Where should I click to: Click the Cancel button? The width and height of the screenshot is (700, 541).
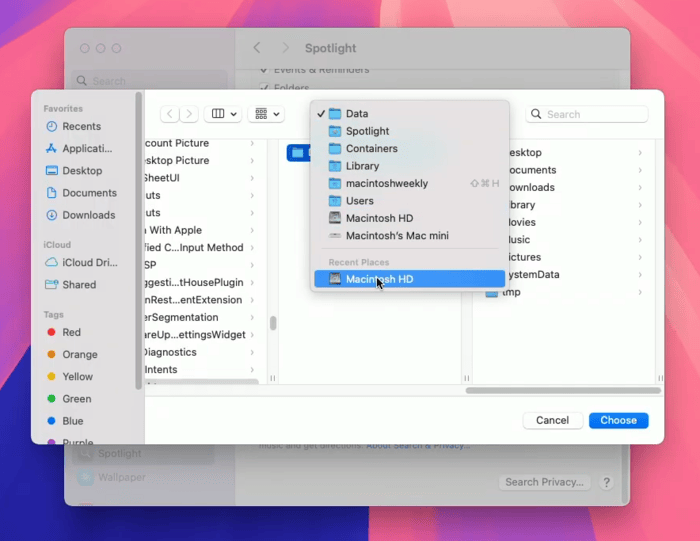pyautogui.click(x=552, y=420)
